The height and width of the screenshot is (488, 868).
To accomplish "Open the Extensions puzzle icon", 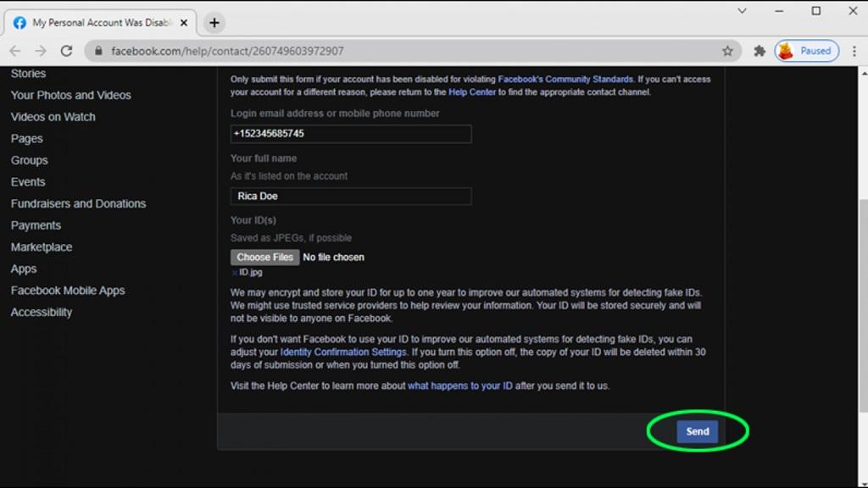I will coord(759,51).
